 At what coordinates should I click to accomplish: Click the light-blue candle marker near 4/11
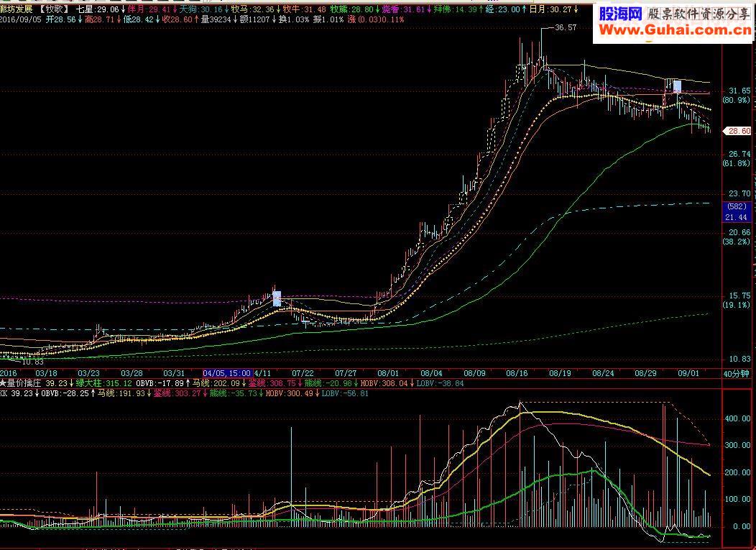[x=277, y=298]
